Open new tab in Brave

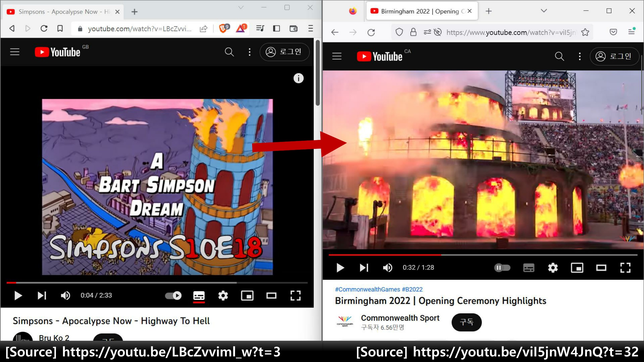134,12
